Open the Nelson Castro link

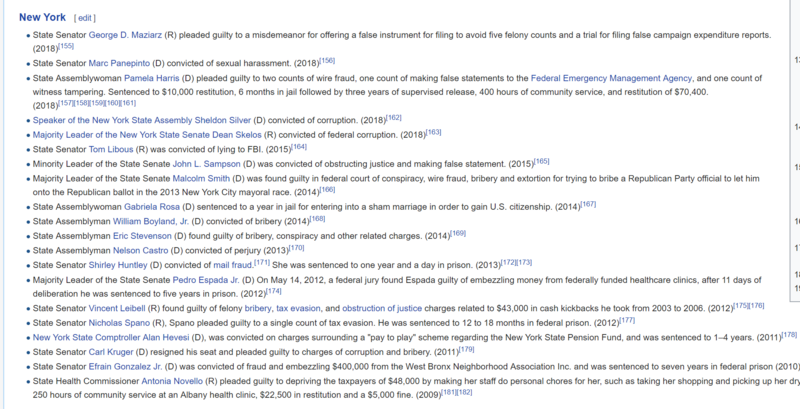(140, 250)
